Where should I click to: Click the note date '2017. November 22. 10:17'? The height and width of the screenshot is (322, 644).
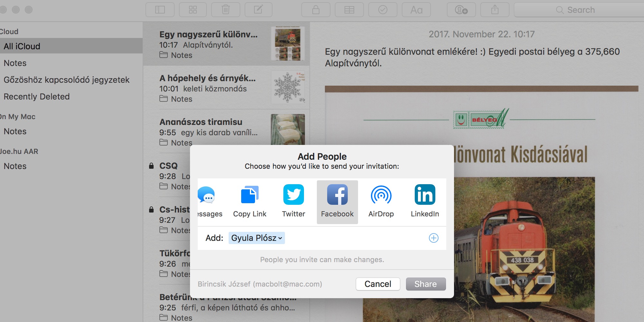click(x=482, y=34)
